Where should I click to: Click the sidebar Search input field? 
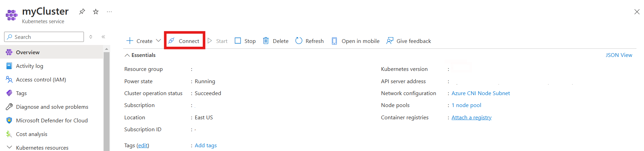(x=44, y=37)
